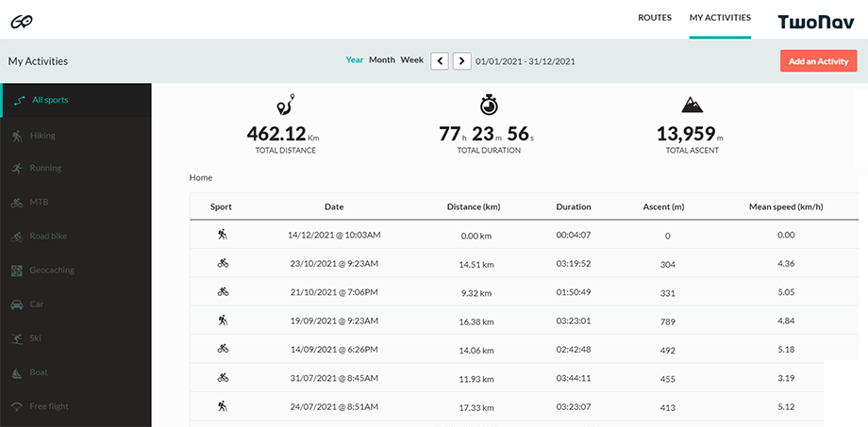The width and height of the screenshot is (868, 427).
Task: Open the My Activities tab
Action: (720, 18)
